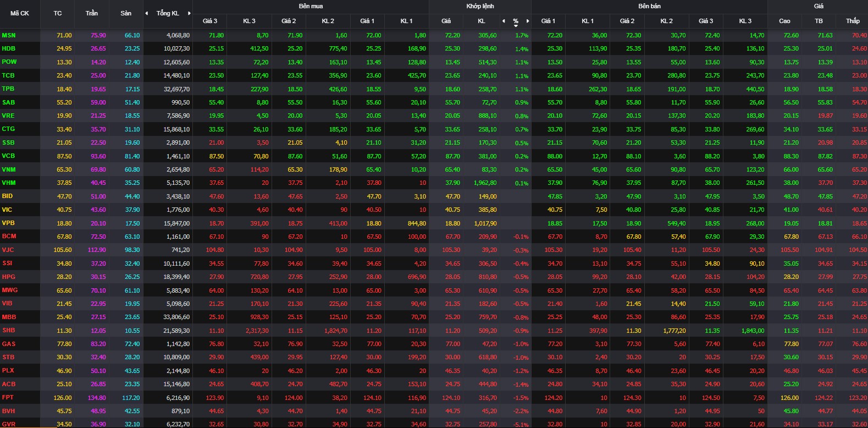Select the Bên bán header group

pyautogui.click(x=649, y=6)
